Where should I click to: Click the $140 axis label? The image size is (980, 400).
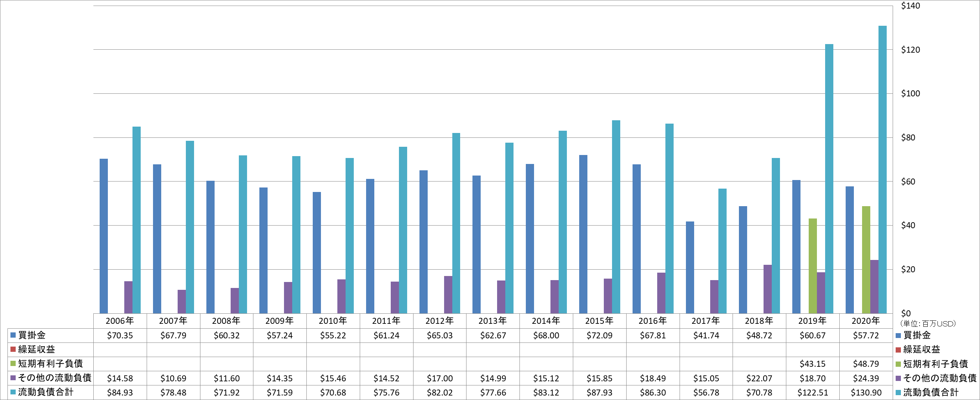(x=910, y=6)
